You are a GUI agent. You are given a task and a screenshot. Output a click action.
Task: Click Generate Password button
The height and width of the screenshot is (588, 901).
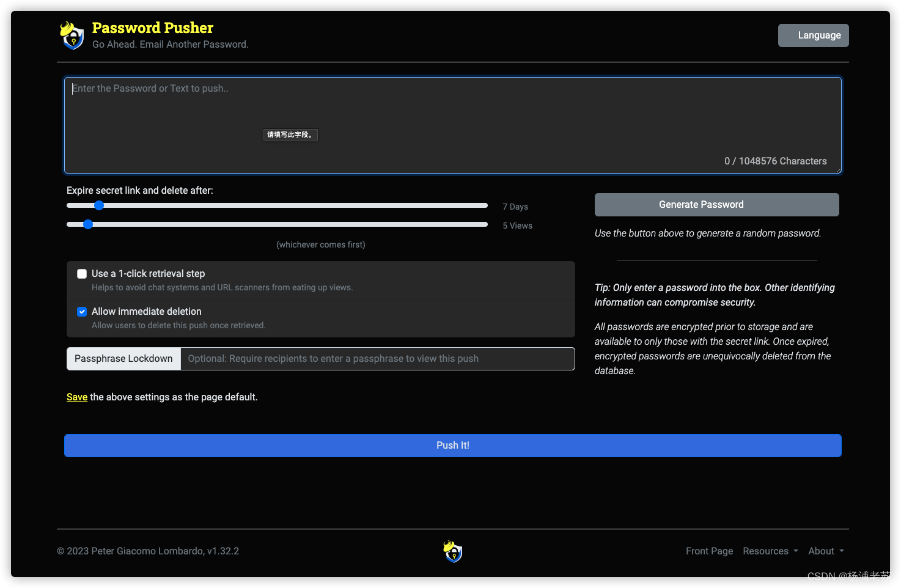[717, 205]
